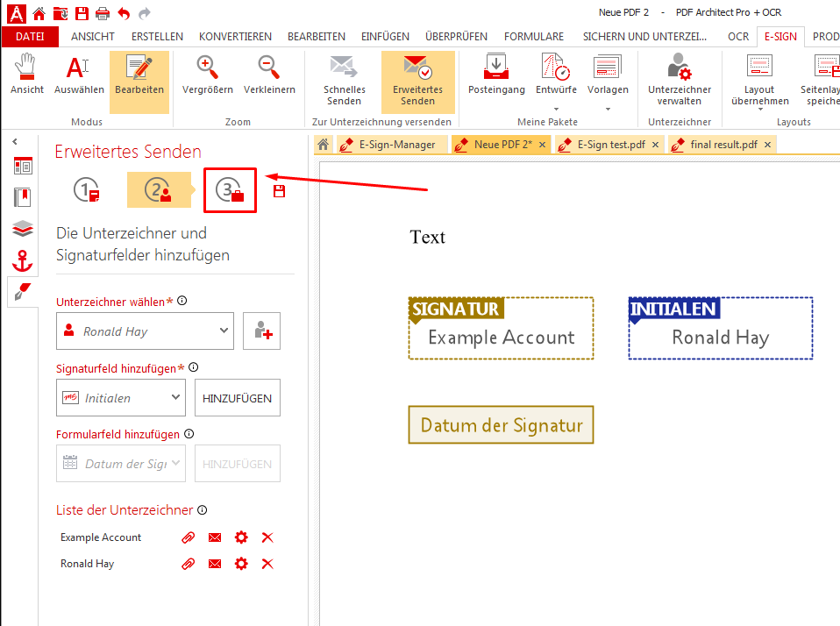The width and height of the screenshot is (840, 626).
Task: Open the OCR ribbon tab
Action: [738, 37]
